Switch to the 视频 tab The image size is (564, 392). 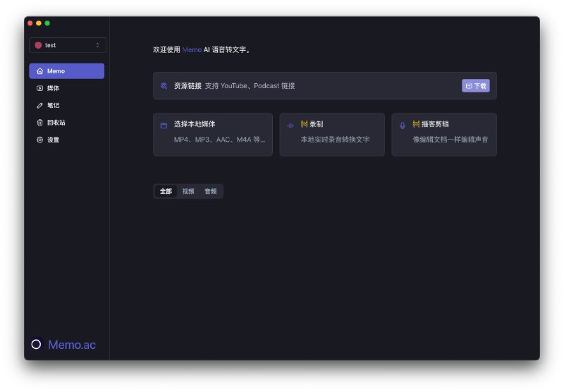point(188,191)
